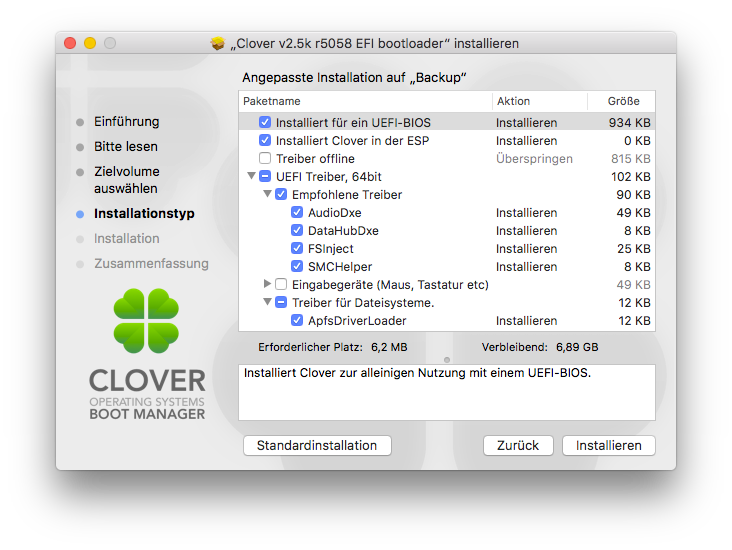This screenshot has height=550, width=732.
Task: Click 'Verbleibend: 6,89 GB' label
Action: (540, 347)
